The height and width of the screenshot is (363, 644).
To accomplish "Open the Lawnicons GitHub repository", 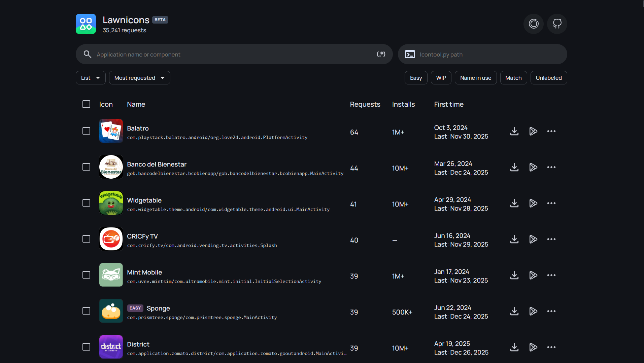I will coord(557,24).
